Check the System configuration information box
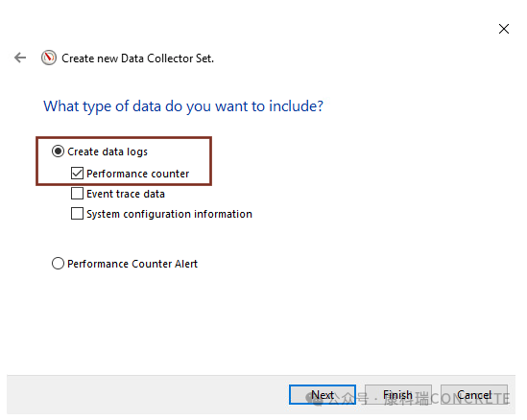 point(77,214)
